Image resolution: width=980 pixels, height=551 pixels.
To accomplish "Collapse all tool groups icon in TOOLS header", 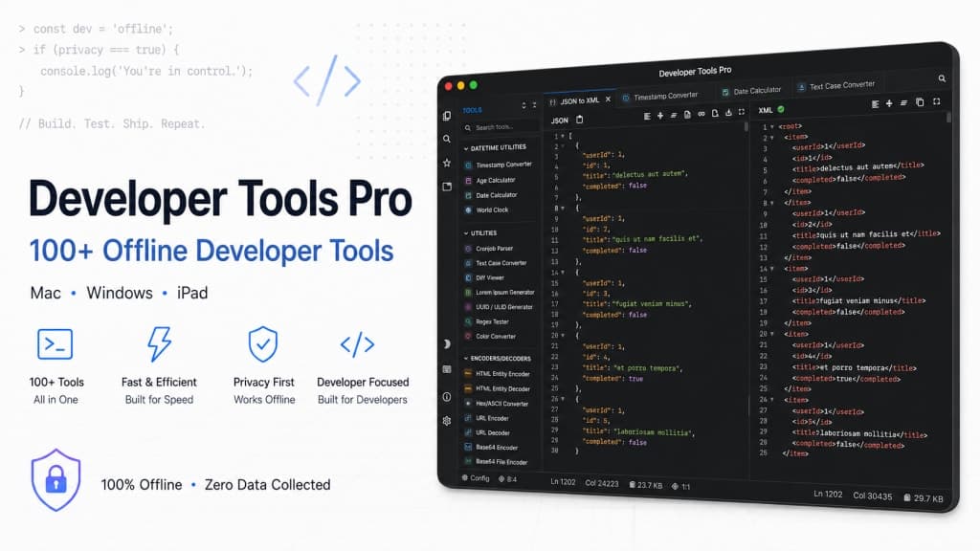I will tap(534, 105).
